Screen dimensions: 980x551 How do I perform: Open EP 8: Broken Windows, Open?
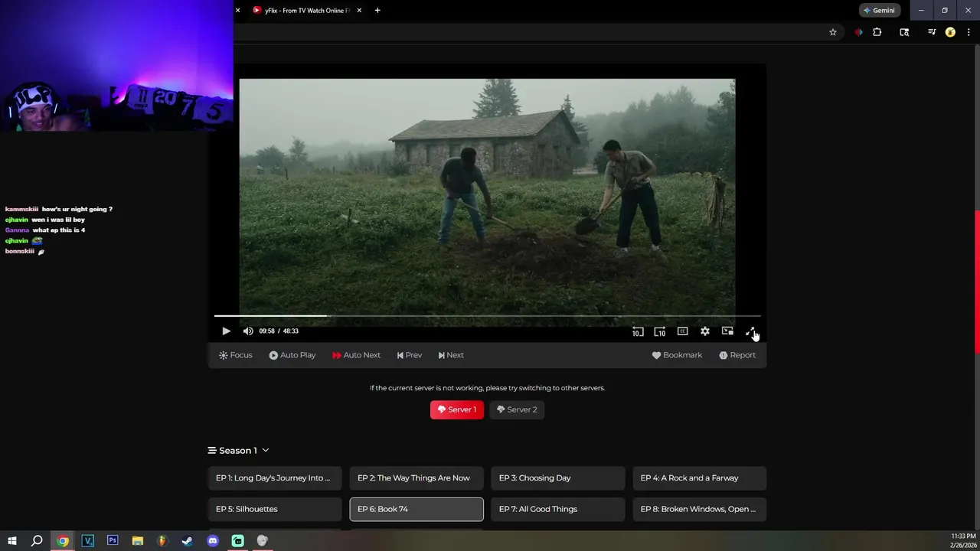click(700, 509)
